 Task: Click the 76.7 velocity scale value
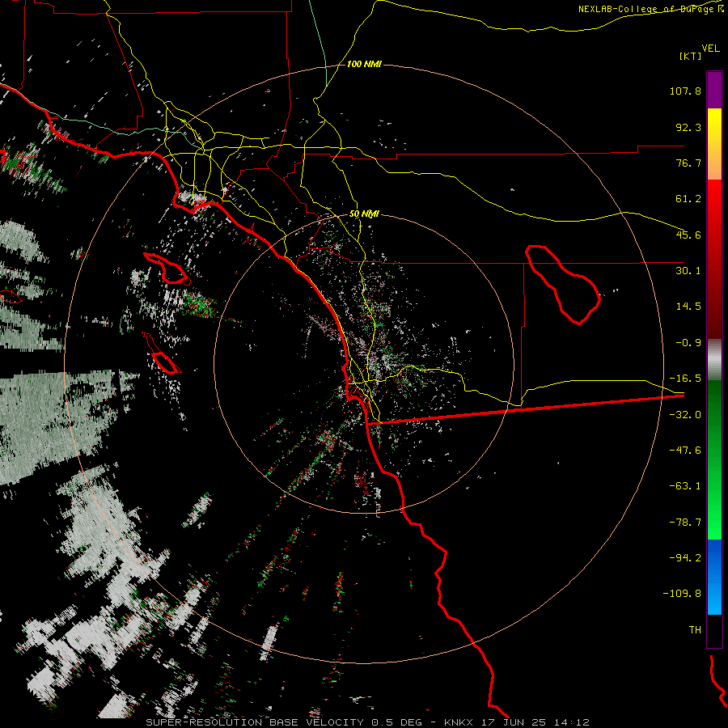click(688, 163)
